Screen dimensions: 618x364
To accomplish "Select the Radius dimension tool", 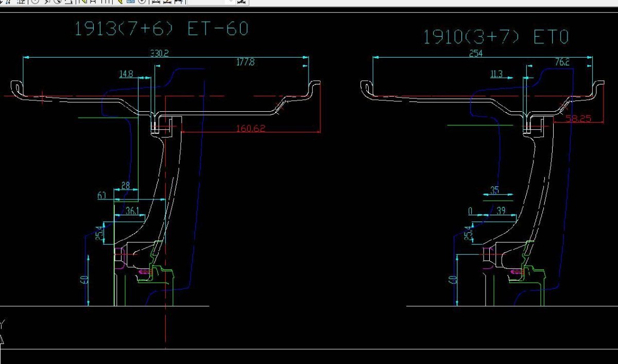I will coord(35,2).
